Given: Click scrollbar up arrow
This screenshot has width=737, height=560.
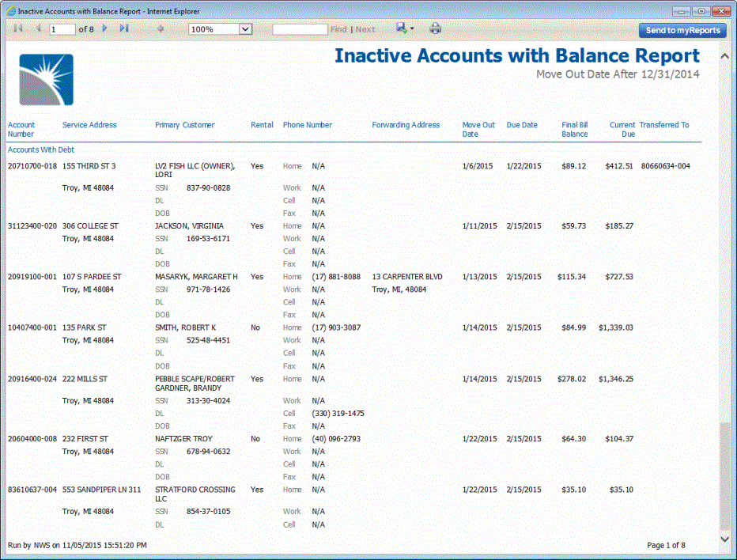Looking at the screenshot, I should [725, 56].
